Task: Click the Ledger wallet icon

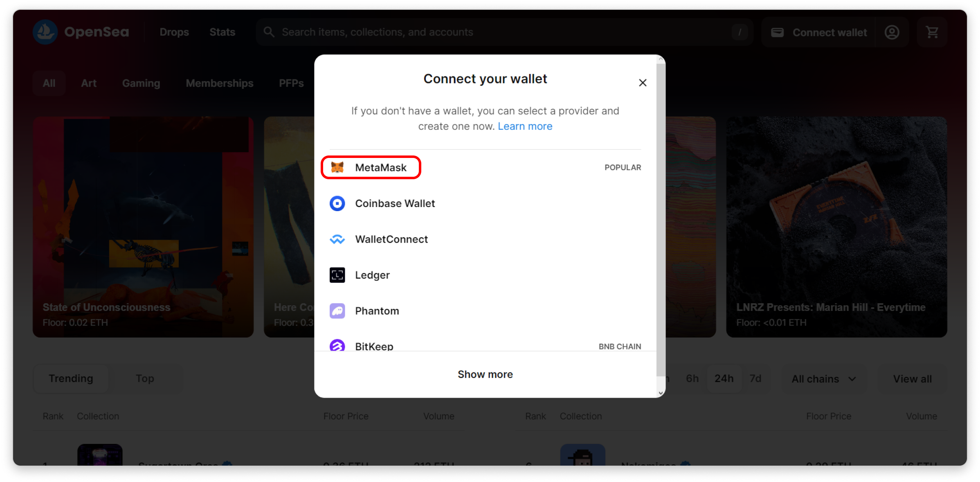Action: (337, 275)
